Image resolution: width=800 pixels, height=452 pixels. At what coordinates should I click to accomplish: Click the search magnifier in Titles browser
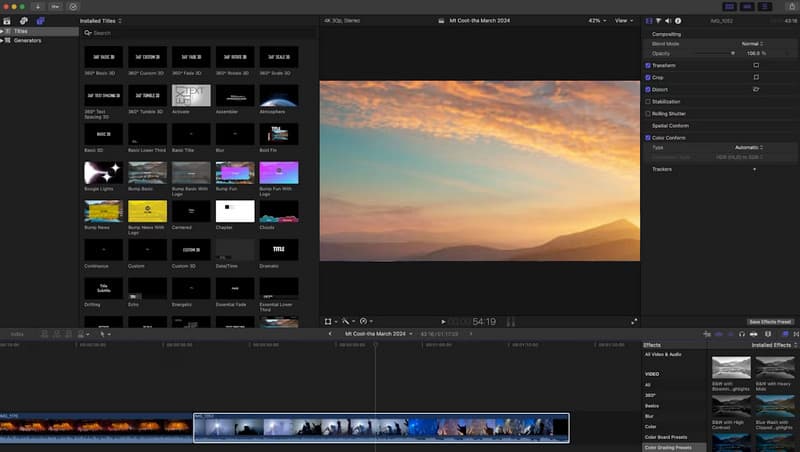(88, 33)
